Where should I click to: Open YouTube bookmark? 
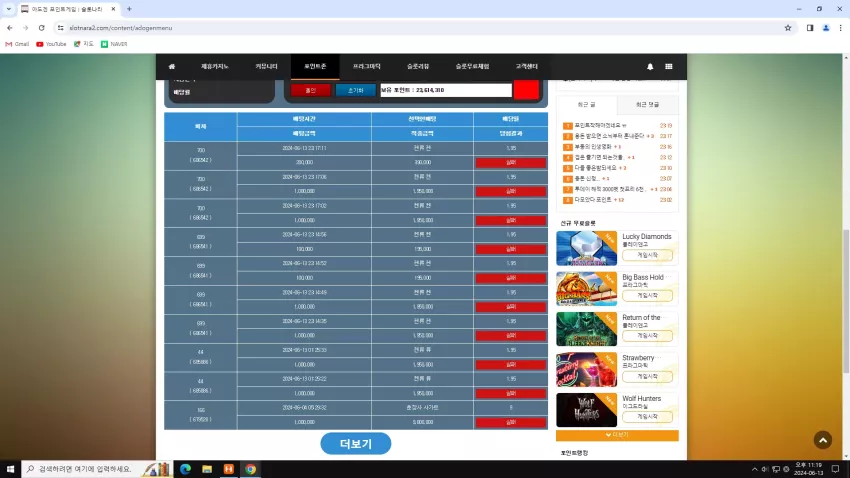coord(51,44)
